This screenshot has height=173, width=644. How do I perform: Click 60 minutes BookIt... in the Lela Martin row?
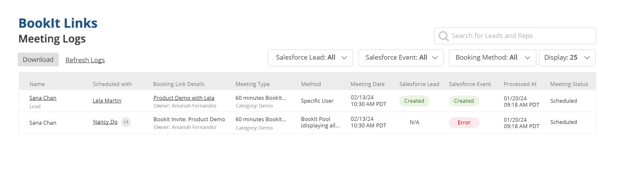coord(260,98)
